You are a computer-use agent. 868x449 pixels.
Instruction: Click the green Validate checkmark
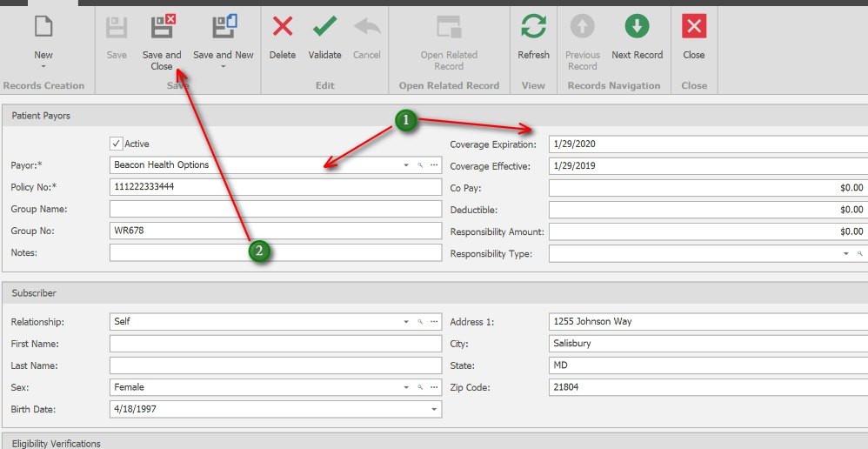[325, 27]
